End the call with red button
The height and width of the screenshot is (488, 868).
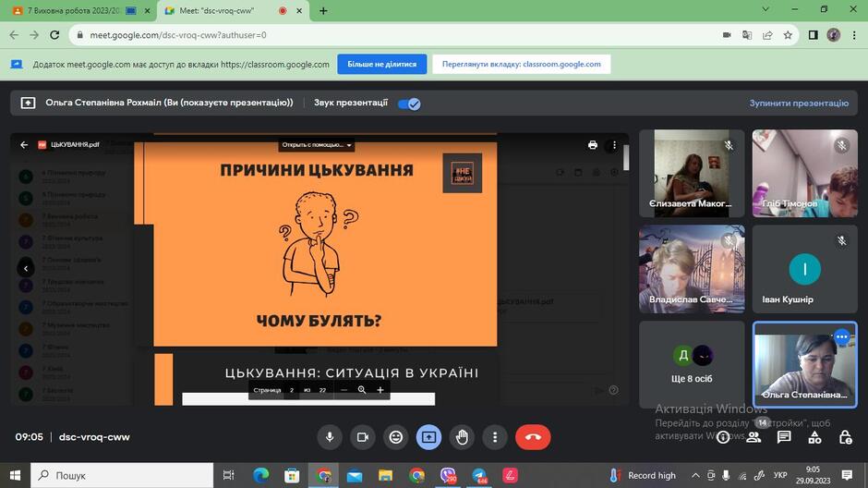click(x=533, y=437)
